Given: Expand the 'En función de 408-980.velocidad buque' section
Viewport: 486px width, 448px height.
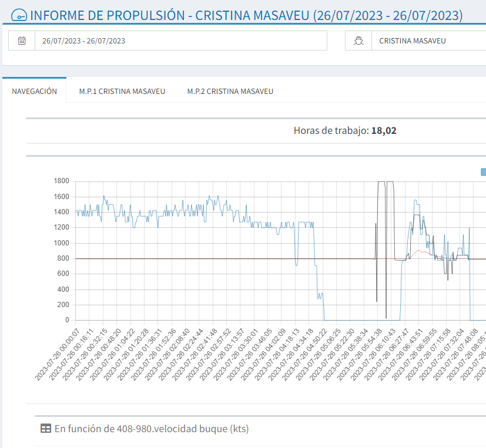Looking at the screenshot, I should point(152,429).
